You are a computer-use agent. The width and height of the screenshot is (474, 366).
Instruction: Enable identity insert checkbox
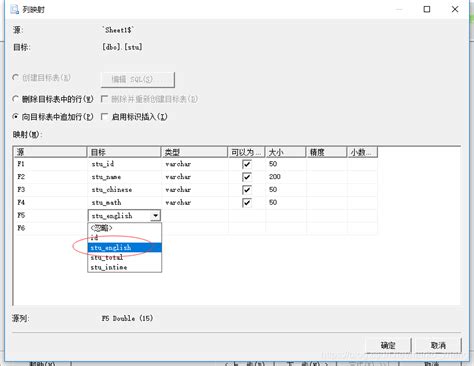click(104, 117)
